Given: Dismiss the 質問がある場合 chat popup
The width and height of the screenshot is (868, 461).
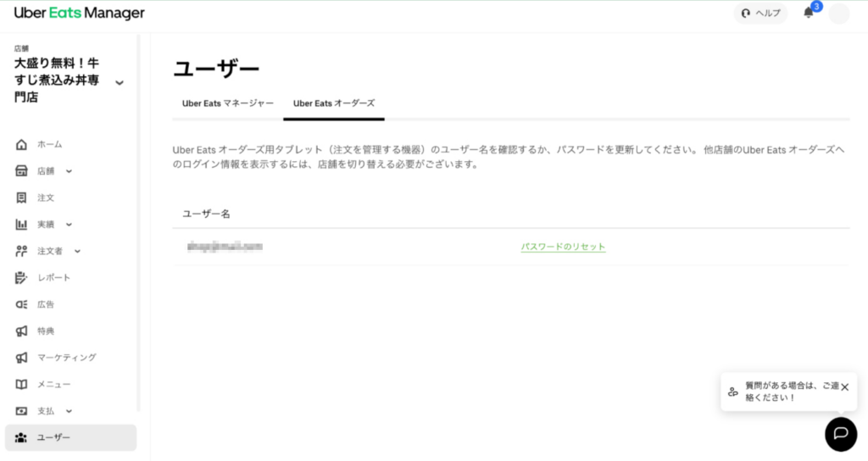Looking at the screenshot, I should [x=844, y=386].
